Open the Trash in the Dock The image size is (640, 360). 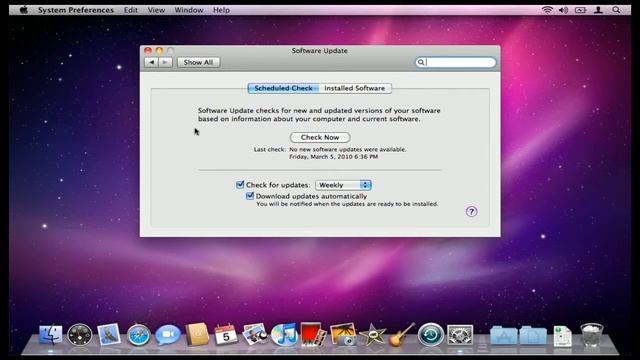pos(591,335)
